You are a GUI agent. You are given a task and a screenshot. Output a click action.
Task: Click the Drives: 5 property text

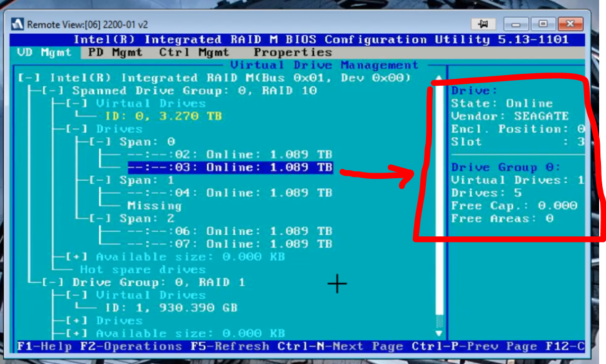[486, 193]
